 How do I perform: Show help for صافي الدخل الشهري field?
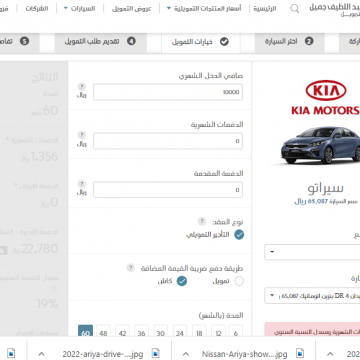point(82,87)
